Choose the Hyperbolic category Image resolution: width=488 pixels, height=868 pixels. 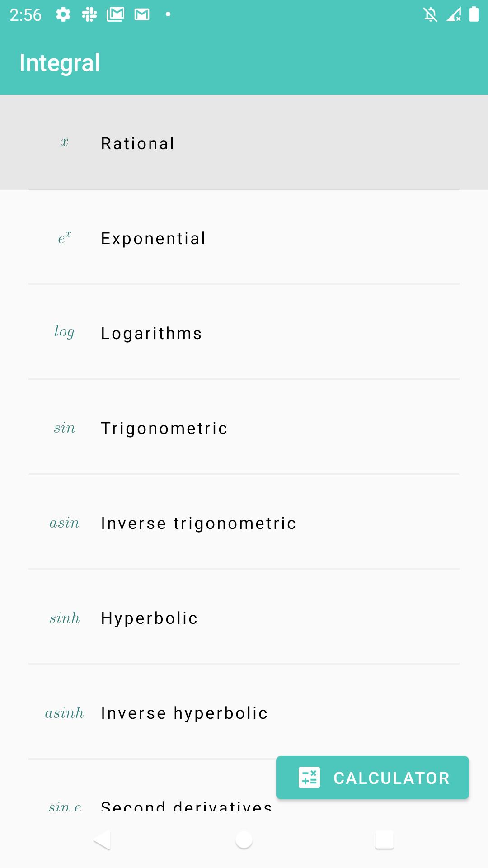tap(149, 618)
